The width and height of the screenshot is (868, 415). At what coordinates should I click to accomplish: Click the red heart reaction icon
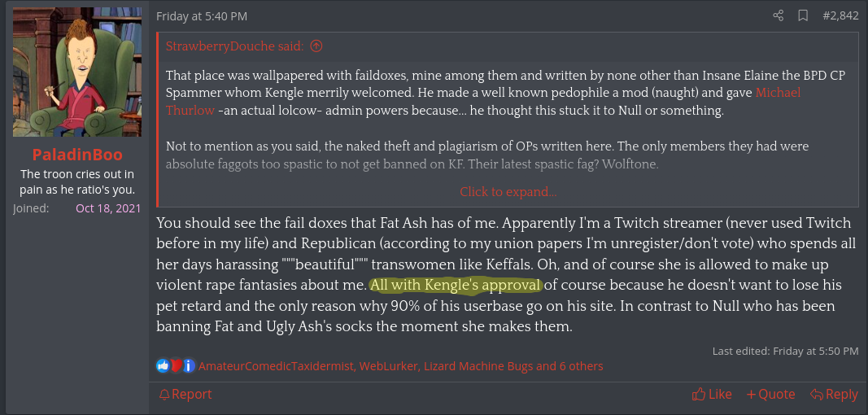tap(175, 366)
